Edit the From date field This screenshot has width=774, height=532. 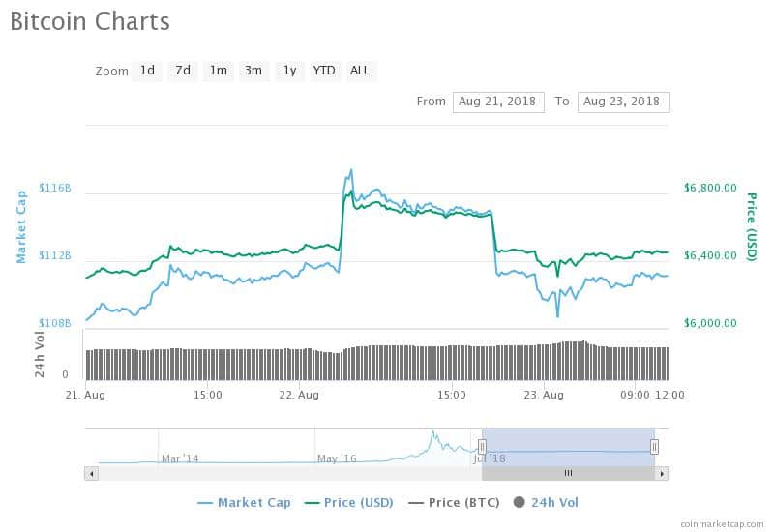pos(498,102)
